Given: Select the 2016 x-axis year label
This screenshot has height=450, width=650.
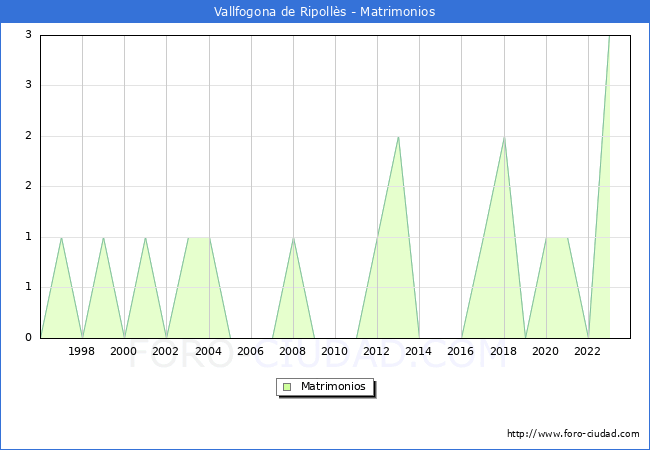Looking at the screenshot, I should (461, 351).
